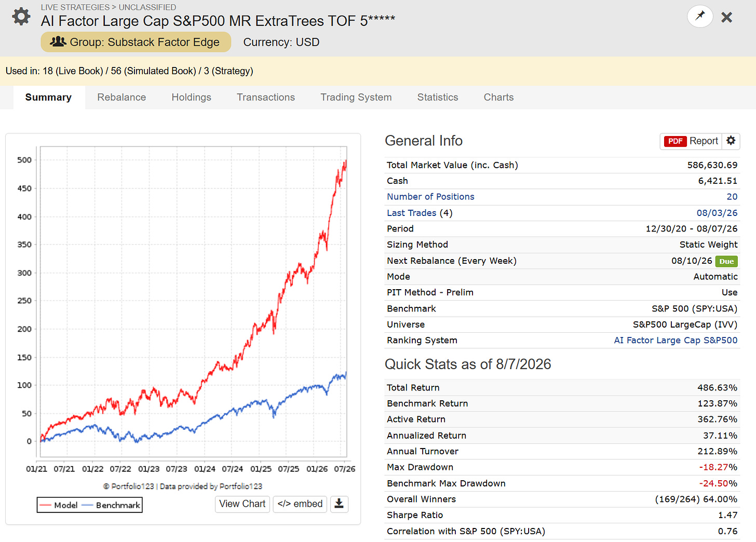Image resolution: width=756 pixels, height=542 pixels.
Task: Click the Substack Factor Edge group badge
Action: point(136,42)
